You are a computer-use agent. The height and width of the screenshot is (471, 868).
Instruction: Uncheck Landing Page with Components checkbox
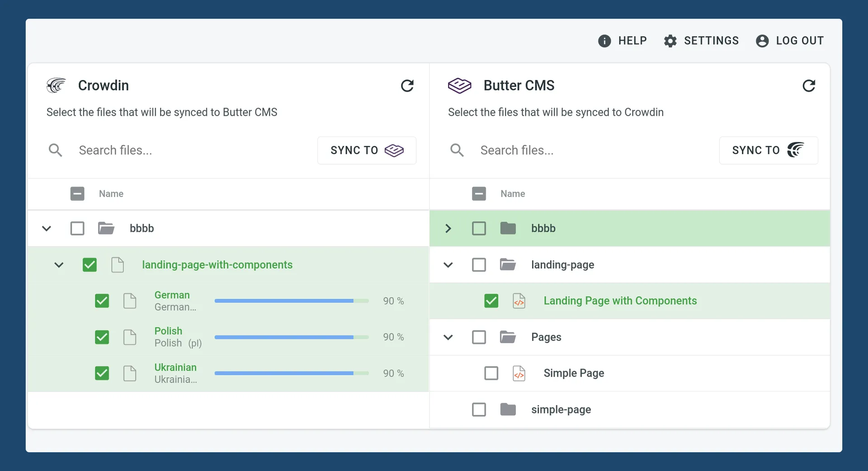pos(491,301)
